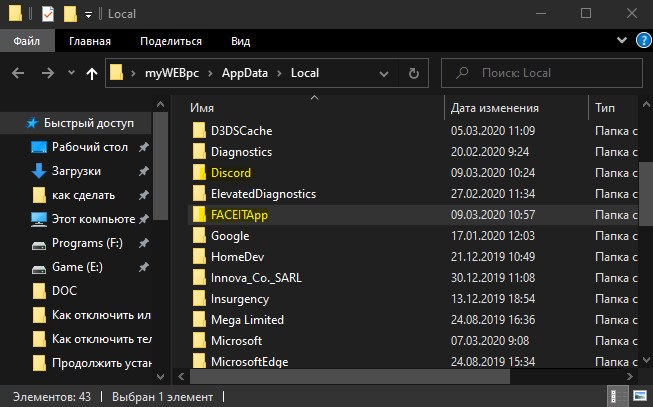Image resolution: width=653 pixels, height=407 pixels.
Task: Click date 17.01.2020 12:03 of Google
Action: pos(493,236)
